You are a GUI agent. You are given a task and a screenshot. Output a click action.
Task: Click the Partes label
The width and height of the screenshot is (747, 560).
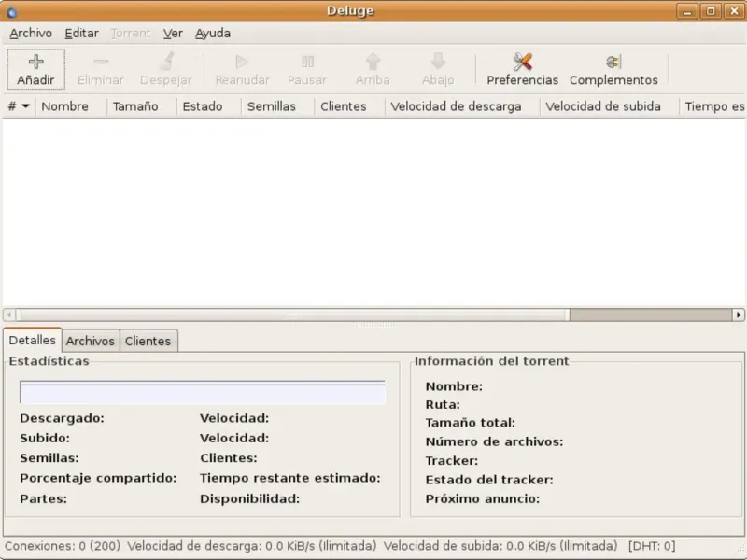[43, 499]
